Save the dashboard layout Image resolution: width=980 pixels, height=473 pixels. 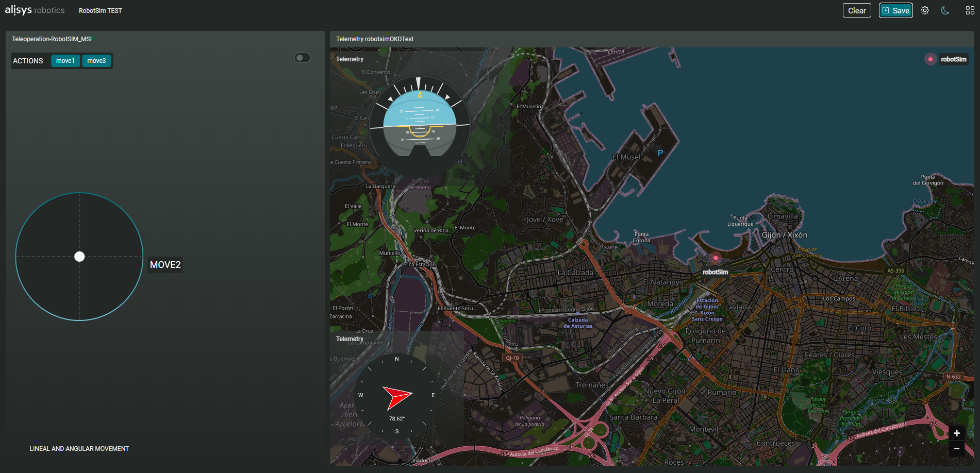[896, 10]
